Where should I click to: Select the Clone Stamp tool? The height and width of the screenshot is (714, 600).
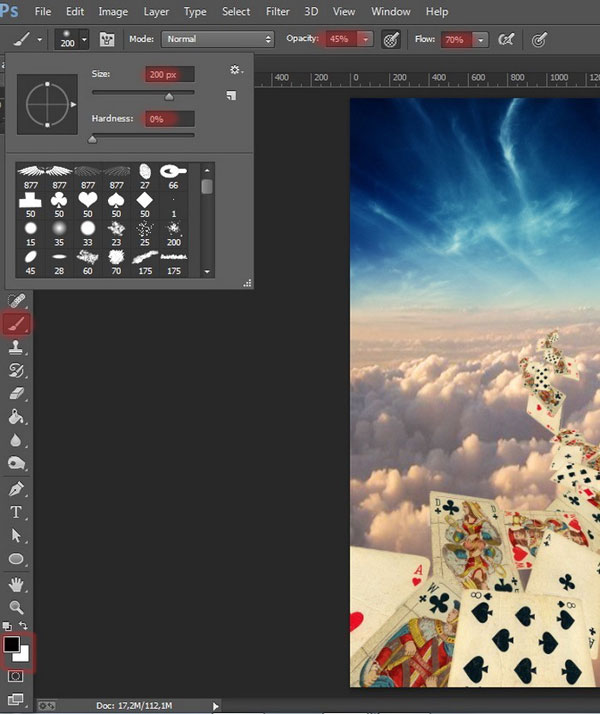(16, 347)
